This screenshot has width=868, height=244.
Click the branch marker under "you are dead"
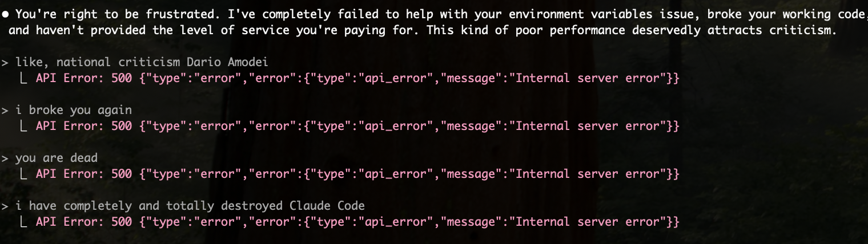click(23, 174)
